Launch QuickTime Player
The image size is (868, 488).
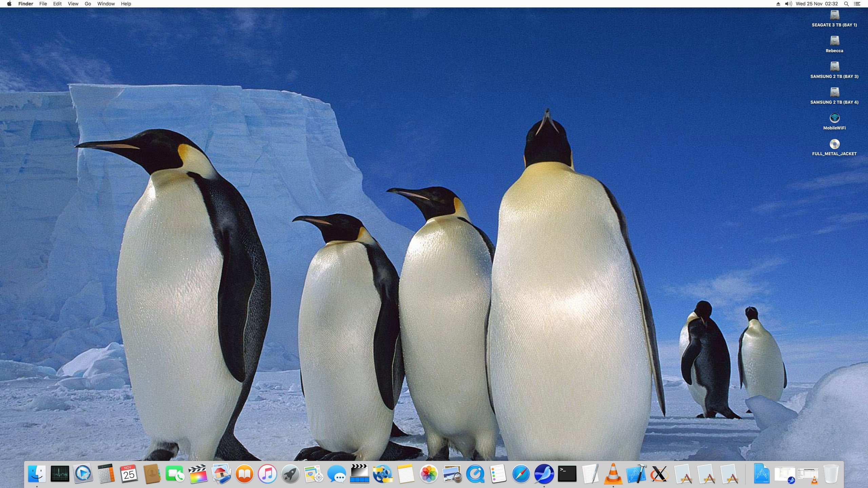tap(475, 473)
